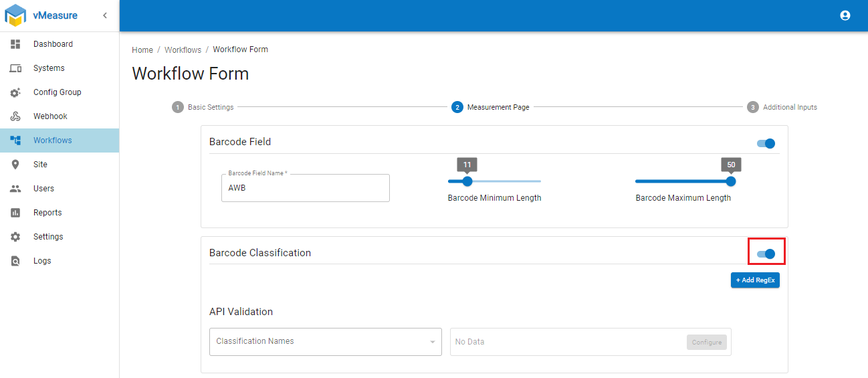Click the Systems icon in sidebar
The height and width of the screenshot is (378, 868).
(x=15, y=68)
